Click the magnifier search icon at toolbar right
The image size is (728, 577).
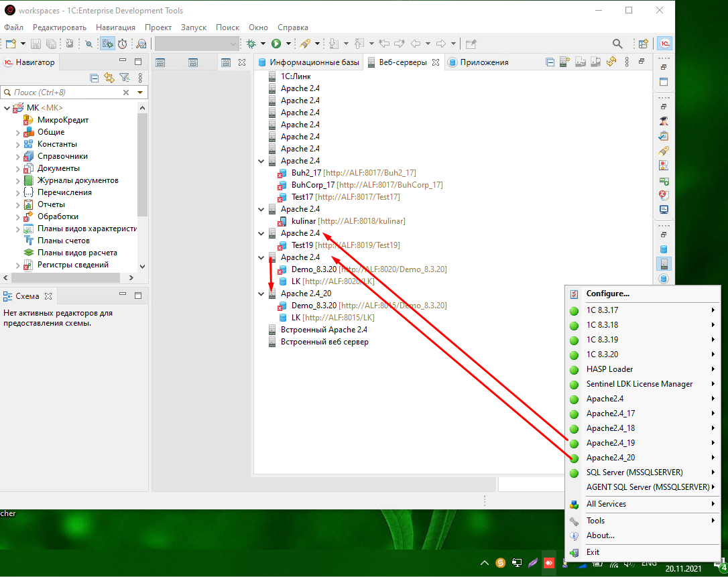tap(617, 44)
